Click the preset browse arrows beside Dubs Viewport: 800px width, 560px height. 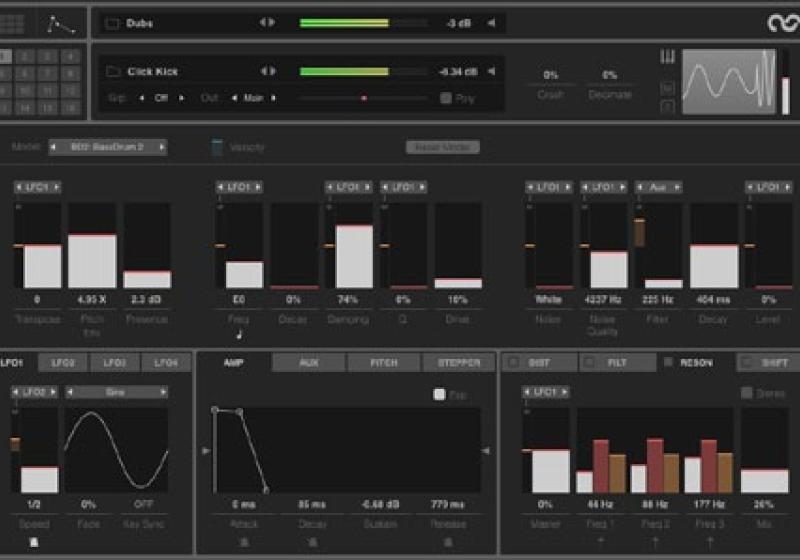(267, 22)
